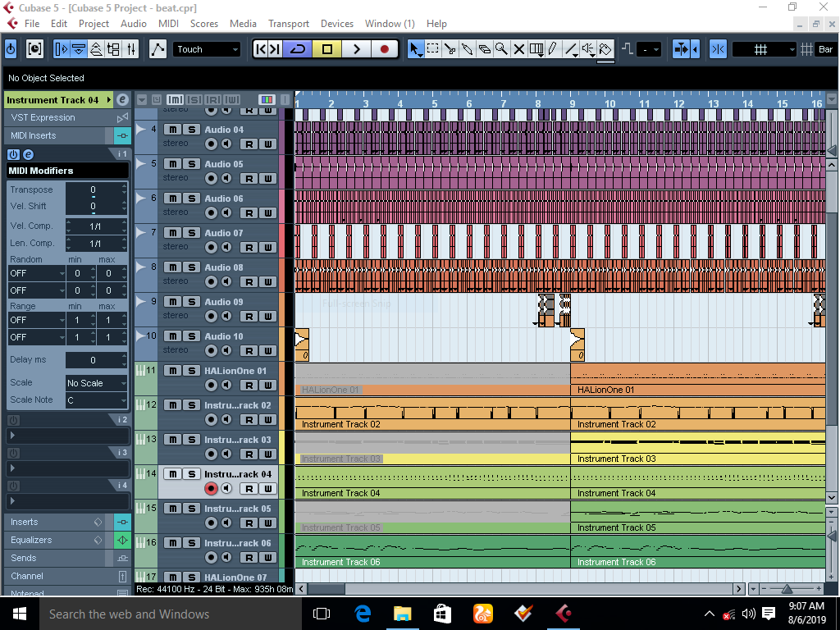This screenshot has height=630, width=840.
Task: Toggle monitor on Audio 10 track
Action: [x=226, y=350]
